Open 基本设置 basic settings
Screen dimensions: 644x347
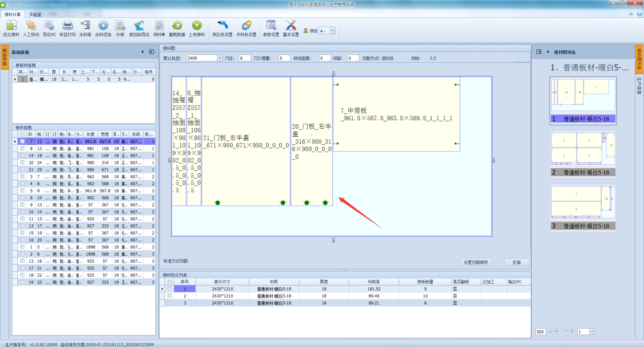point(291,28)
